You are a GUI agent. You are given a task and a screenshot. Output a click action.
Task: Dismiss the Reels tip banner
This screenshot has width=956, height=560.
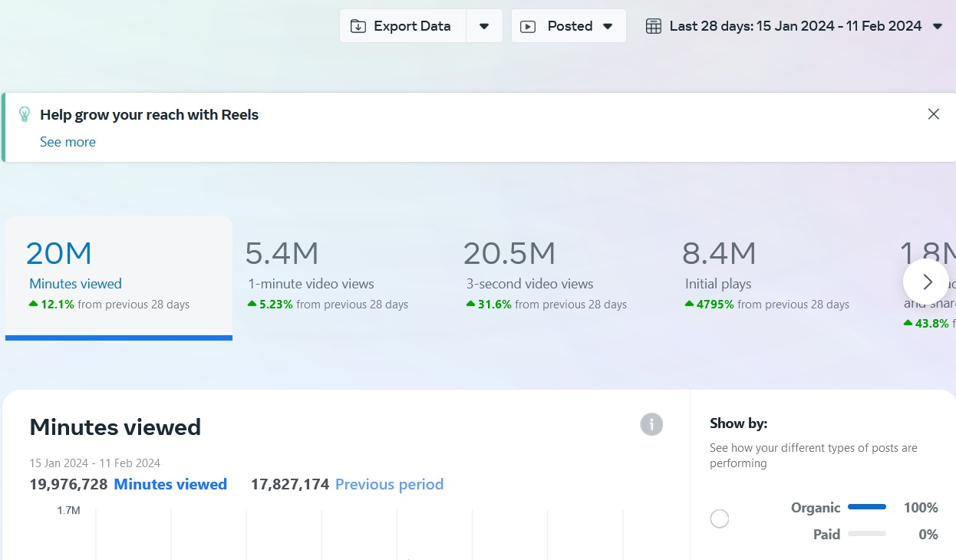point(933,114)
